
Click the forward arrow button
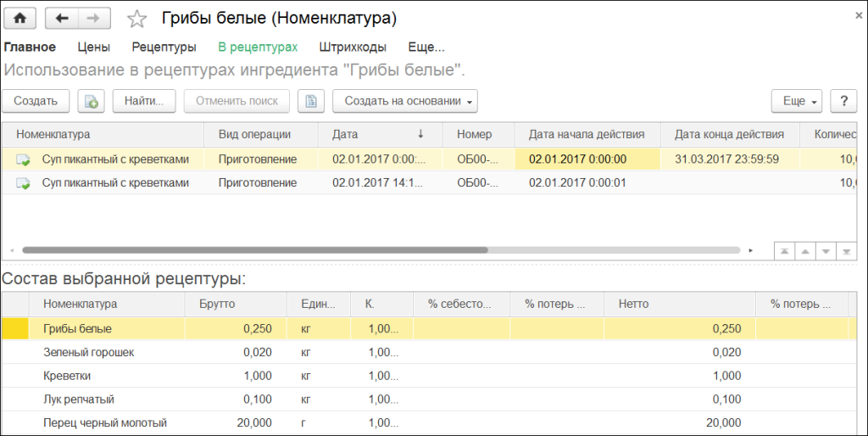93,18
